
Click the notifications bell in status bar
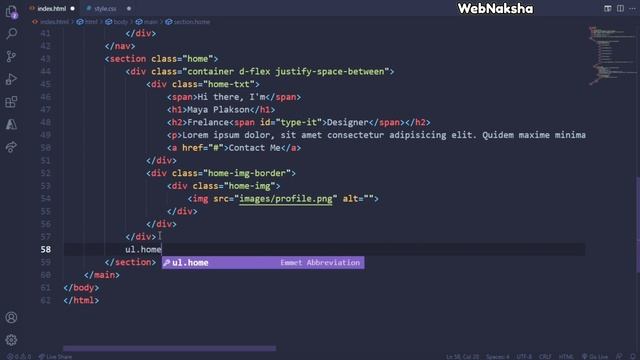click(x=633, y=357)
